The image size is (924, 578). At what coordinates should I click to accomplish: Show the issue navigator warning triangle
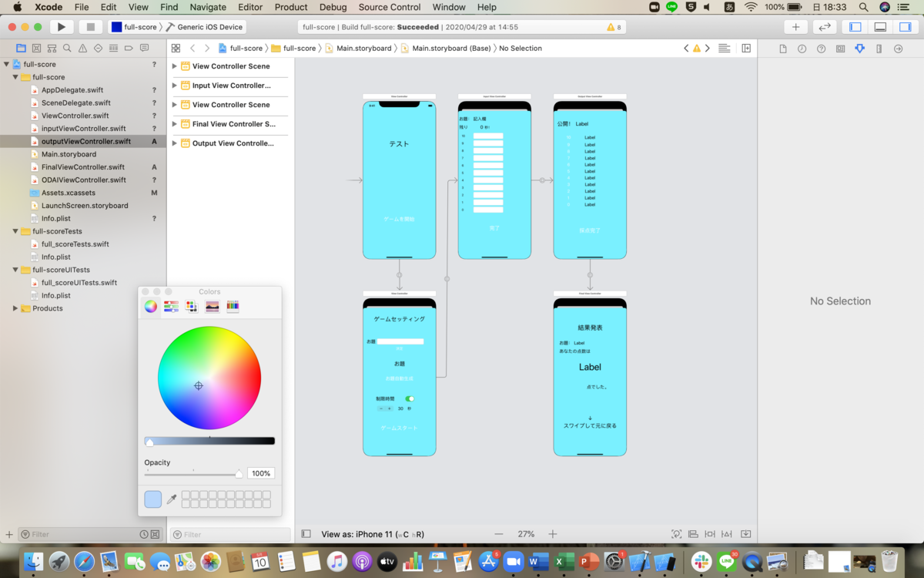pyautogui.click(x=82, y=48)
